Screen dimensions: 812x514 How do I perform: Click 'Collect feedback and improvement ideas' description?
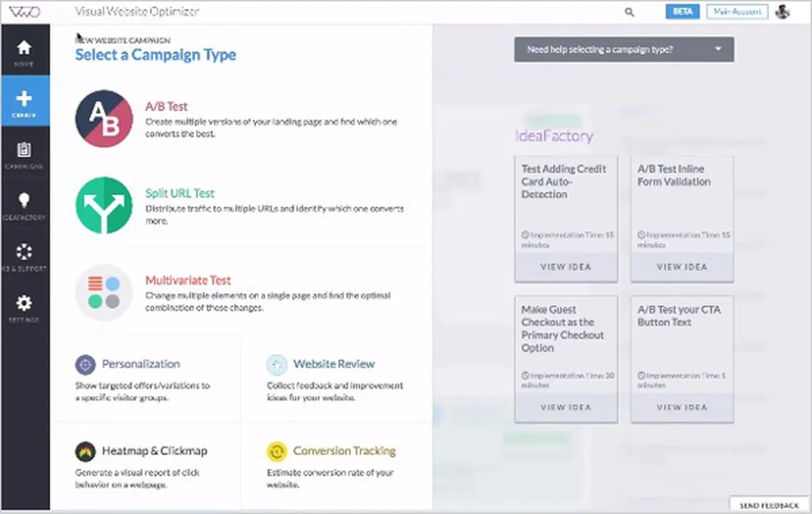pyautogui.click(x=334, y=392)
